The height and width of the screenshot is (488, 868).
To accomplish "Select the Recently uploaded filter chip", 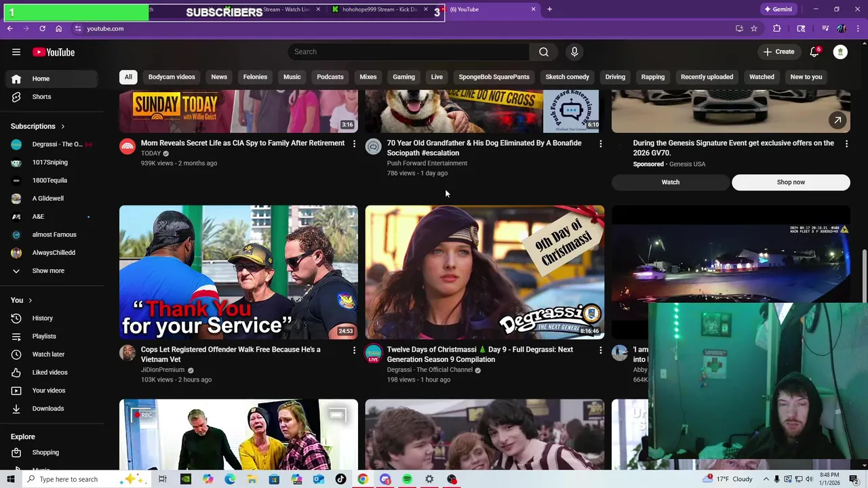I will coord(707,77).
